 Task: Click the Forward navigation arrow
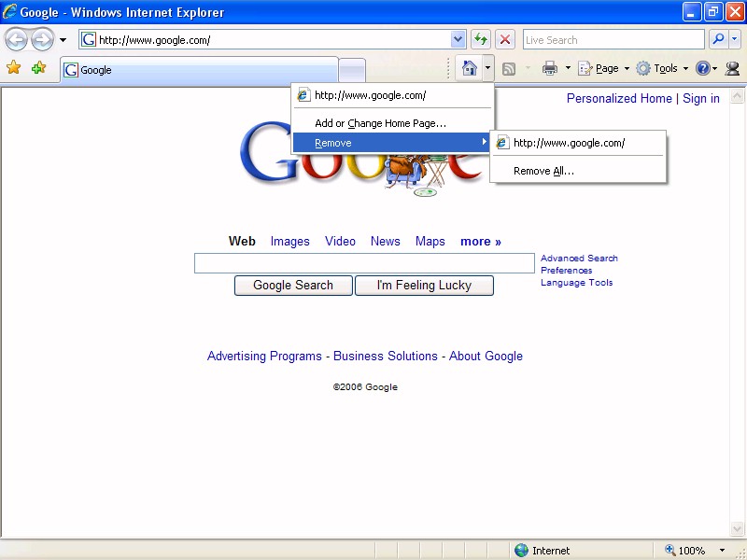[42, 40]
